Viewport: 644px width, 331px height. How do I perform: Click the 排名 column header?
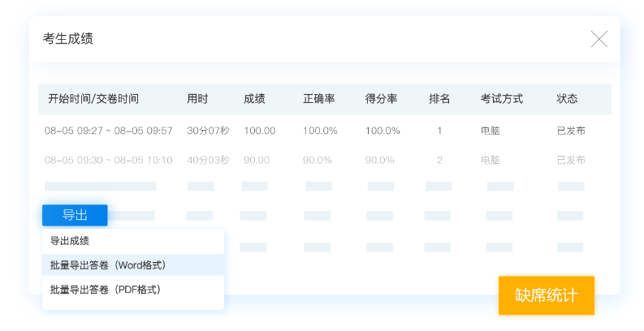439,99
